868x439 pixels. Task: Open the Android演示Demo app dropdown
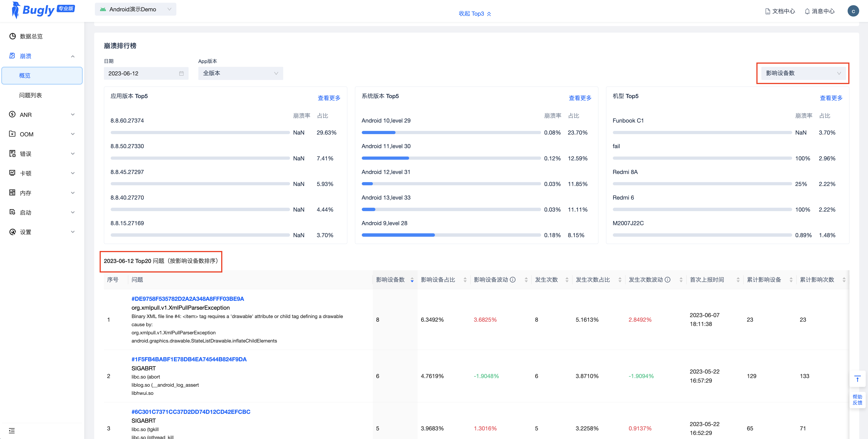point(135,10)
